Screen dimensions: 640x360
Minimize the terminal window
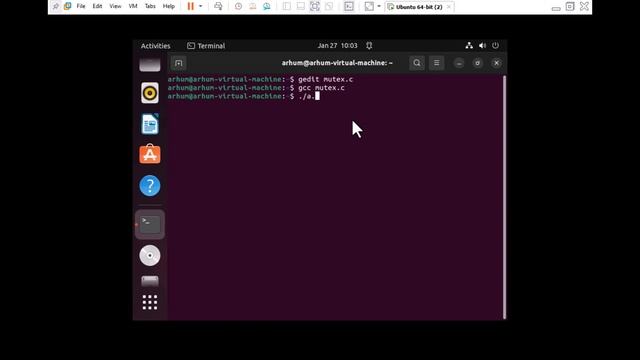[459, 63]
